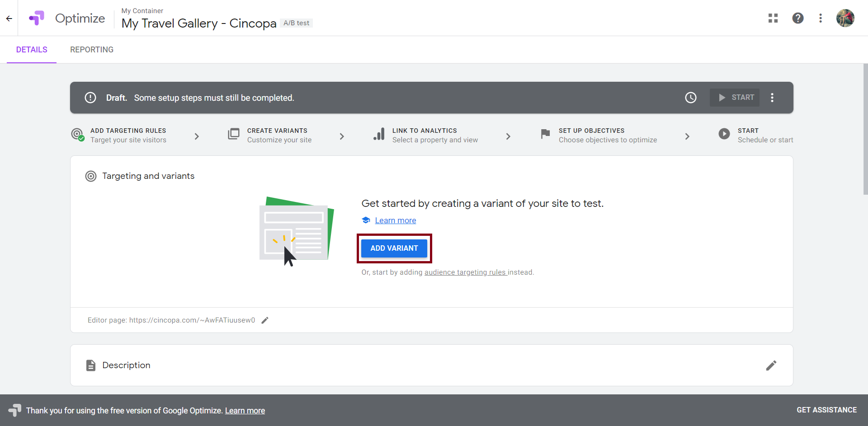Expand chevron after Link to Analytics step

(508, 136)
